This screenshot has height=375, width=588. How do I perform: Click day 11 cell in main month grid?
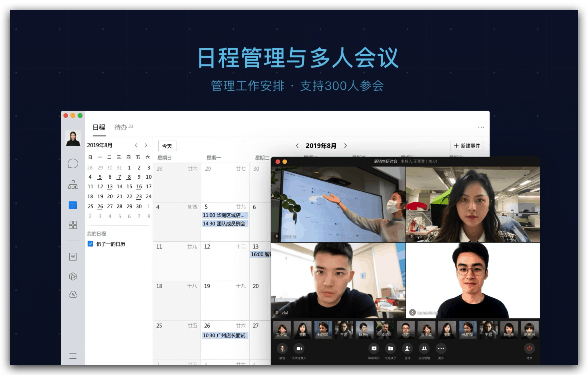pyautogui.click(x=177, y=261)
